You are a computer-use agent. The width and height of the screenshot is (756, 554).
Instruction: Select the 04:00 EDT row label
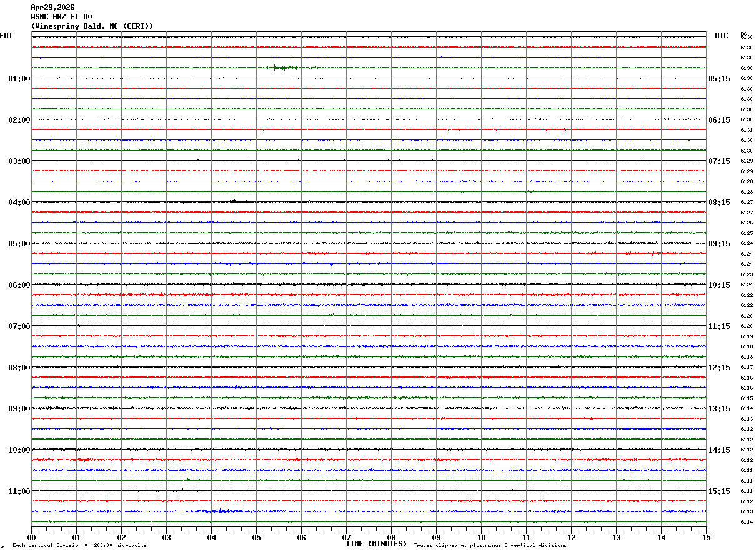[19, 203]
